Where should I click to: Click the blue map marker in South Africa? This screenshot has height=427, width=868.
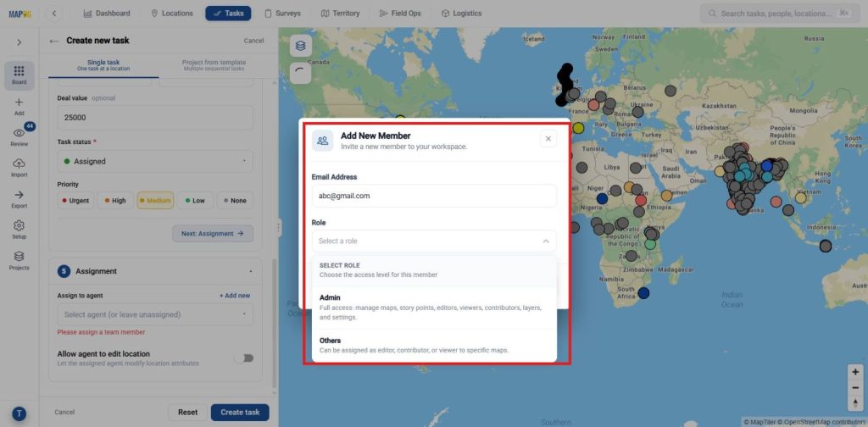coord(643,293)
